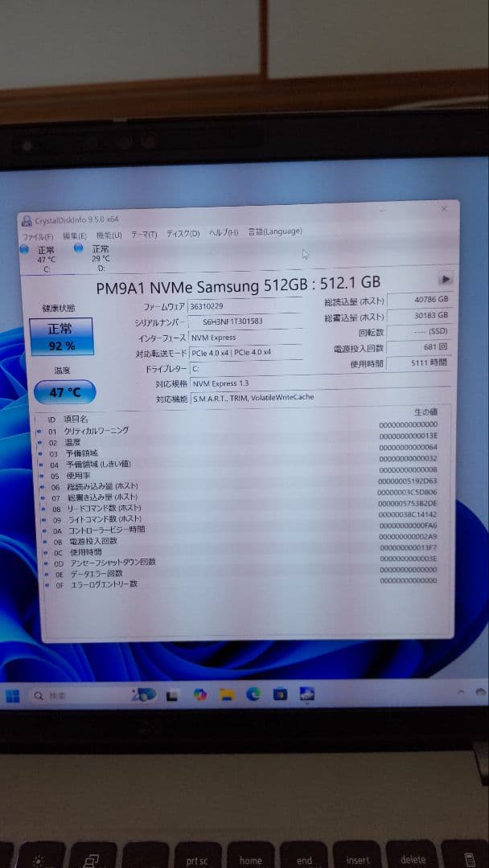Image resolution: width=489 pixels, height=868 pixels.
Task: Open Microsoft Edge from the taskbar
Action: 253,694
